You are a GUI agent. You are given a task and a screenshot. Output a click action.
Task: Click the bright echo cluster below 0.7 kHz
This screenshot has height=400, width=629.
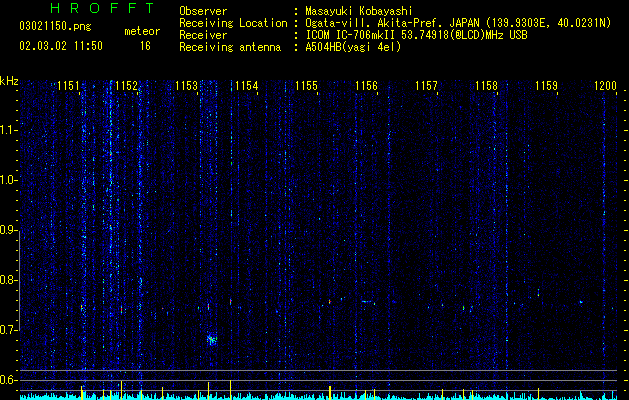pyautogui.click(x=212, y=340)
